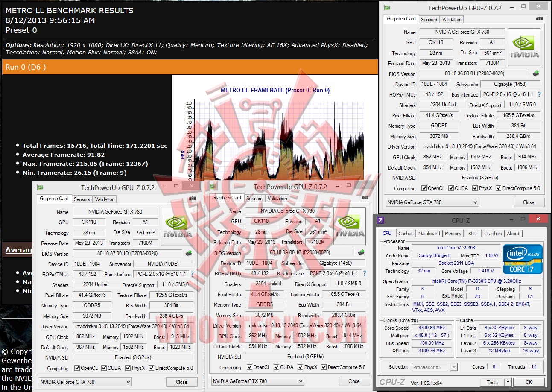The image size is (552, 392).
Task: Click the GPU-Z title bar icon in bottom-left window
Action: 40,187
